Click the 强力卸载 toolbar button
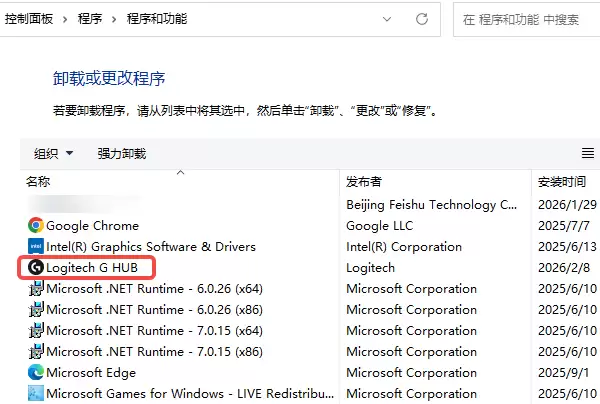 pyautogui.click(x=122, y=154)
